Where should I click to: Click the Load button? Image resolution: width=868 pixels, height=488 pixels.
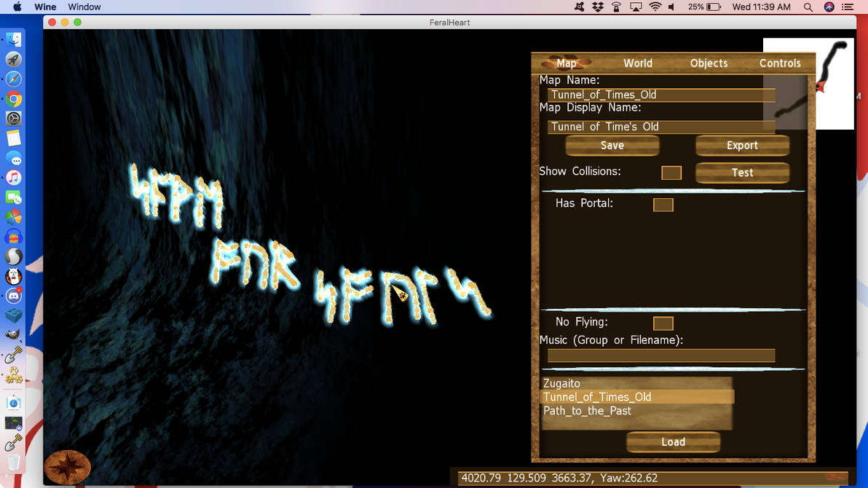click(x=673, y=442)
